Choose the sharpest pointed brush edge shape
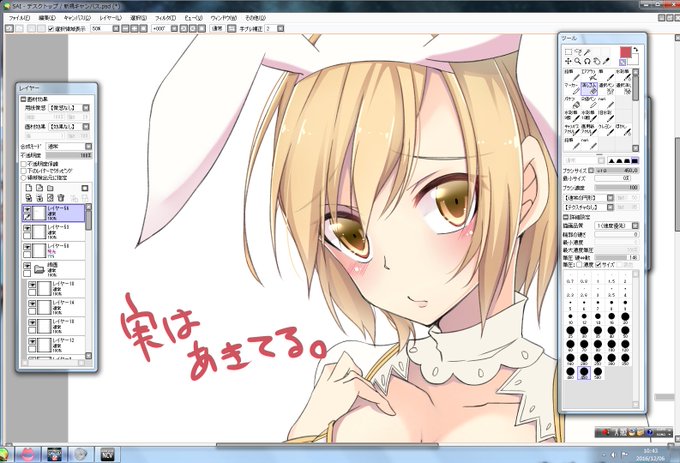The width and height of the screenshot is (680, 463). coord(611,161)
